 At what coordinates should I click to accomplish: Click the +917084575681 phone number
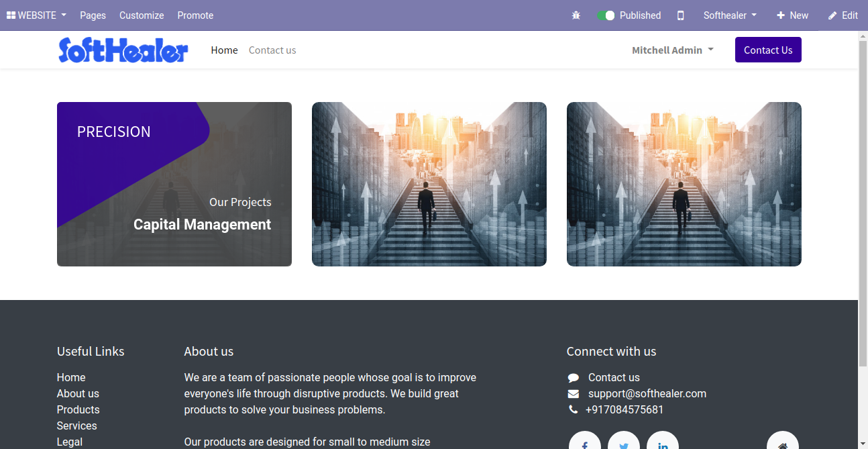click(625, 409)
